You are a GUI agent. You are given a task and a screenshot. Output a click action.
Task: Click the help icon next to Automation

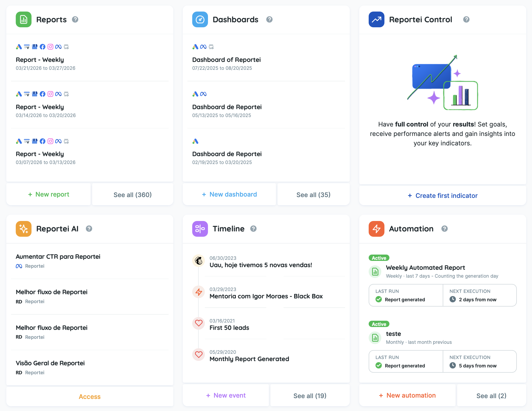click(444, 229)
